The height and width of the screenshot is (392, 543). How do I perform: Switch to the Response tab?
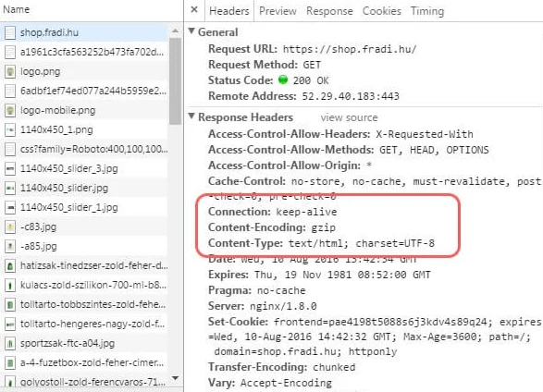(329, 11)
